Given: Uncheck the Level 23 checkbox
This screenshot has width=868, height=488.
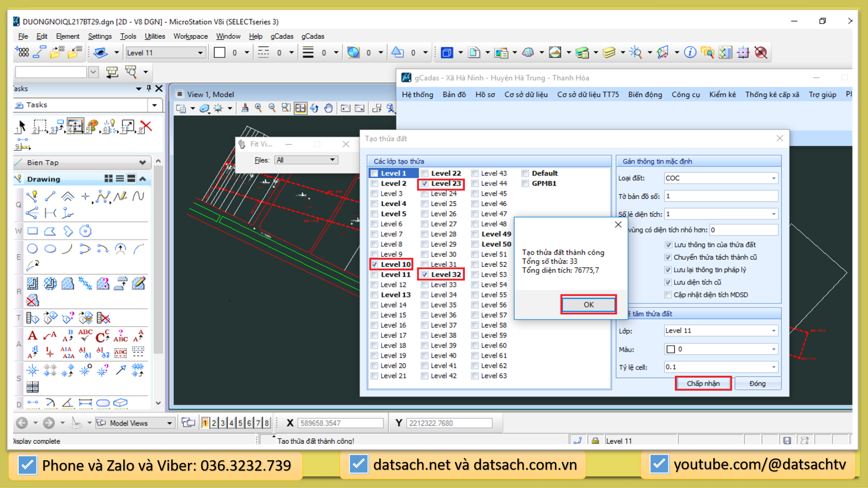Looking at the screenshot, I should (425, 183).
